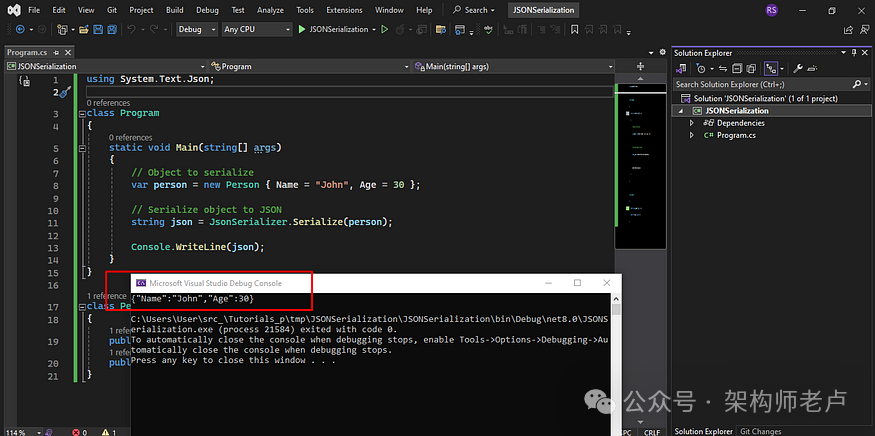This screenshot has width=875, height=436.
Task: Click the split editor icon above the scrollbar
Action: click(640, 66)
